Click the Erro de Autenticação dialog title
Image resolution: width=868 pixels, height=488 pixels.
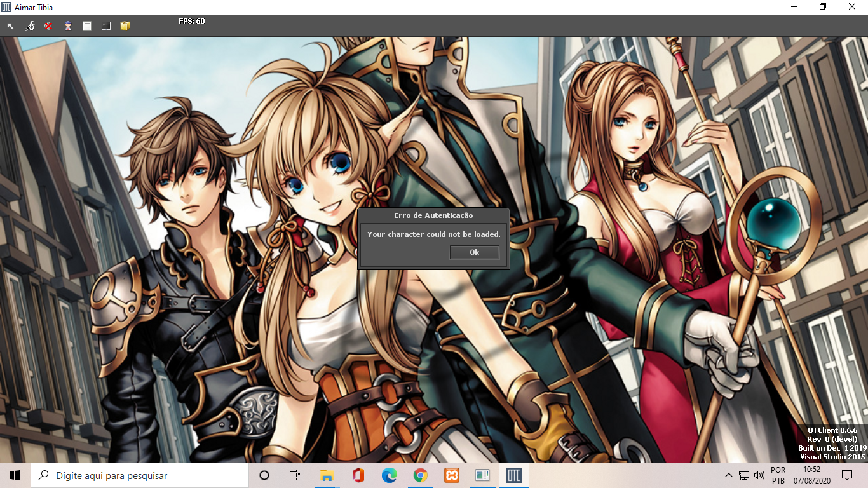click(433, 215)
